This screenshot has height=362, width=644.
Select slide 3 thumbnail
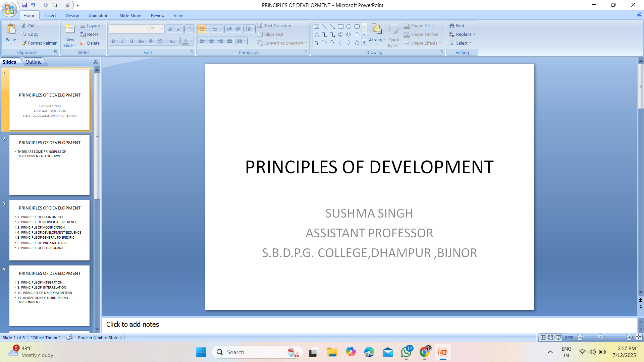[50, 230]
